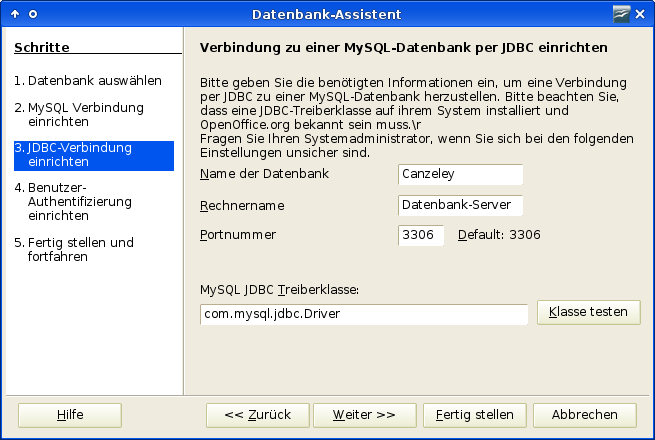Open step 4 Benutzer-Authentifizierung einrichten
This screenshot has width=655, height=440.
pos(73,201)
